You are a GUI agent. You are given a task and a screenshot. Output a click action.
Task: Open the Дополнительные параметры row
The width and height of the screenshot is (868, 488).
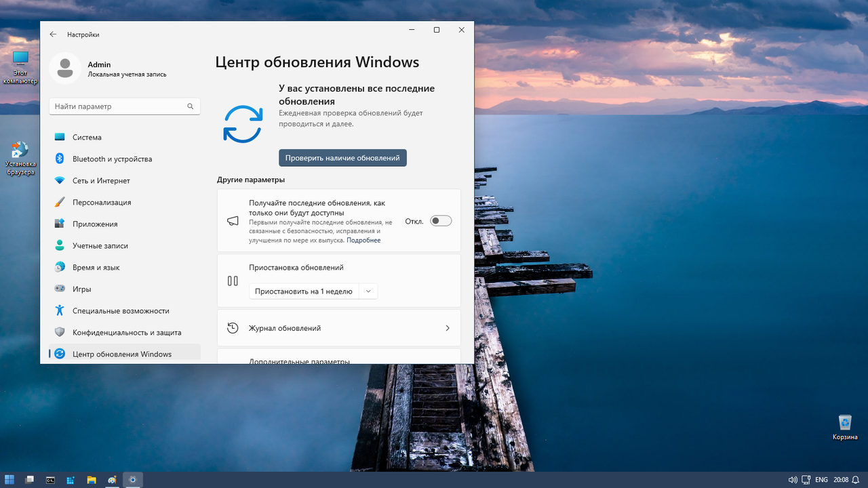coord(339,357)
